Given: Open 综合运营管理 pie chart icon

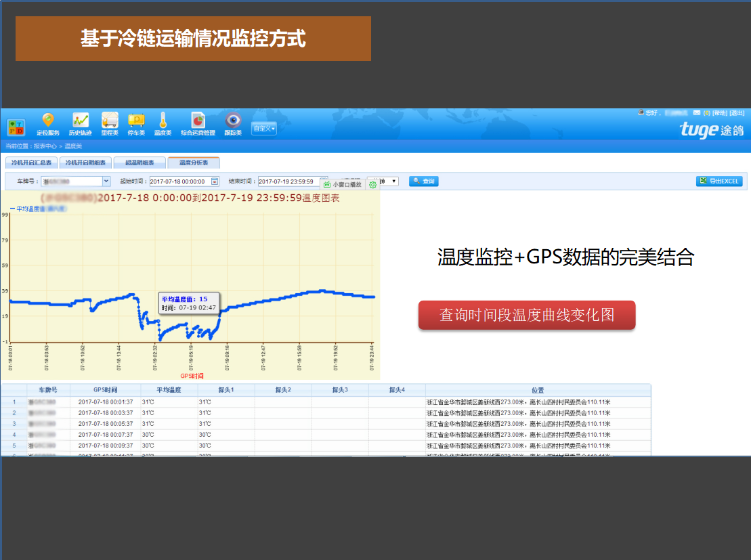Looking at the screenshot, I should pos(198,121).
